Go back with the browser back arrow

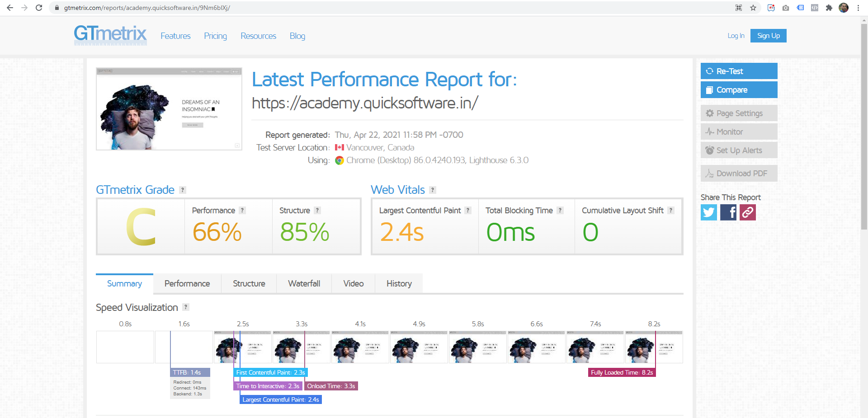(10, 8)
